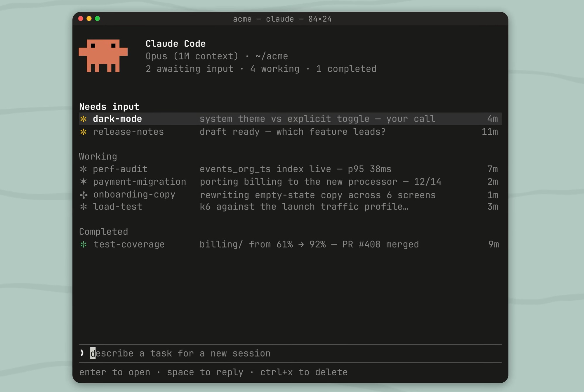Click the yellow minimize window button

tap(89, 19)
